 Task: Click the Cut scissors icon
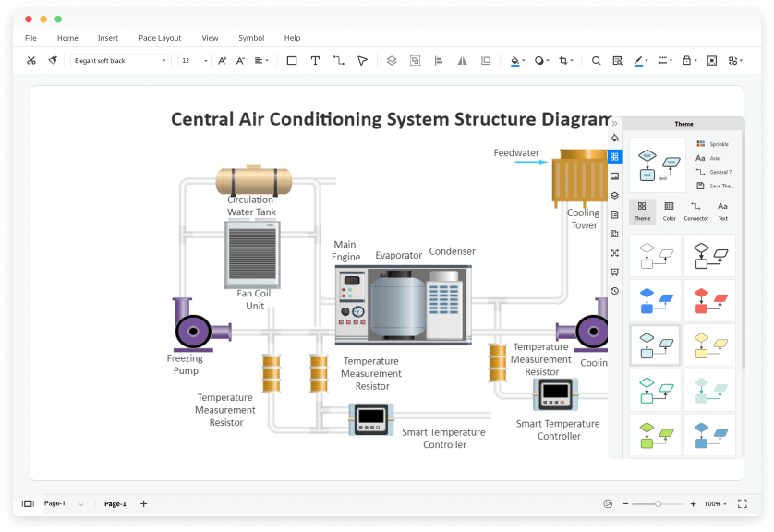tap(31, 61)
